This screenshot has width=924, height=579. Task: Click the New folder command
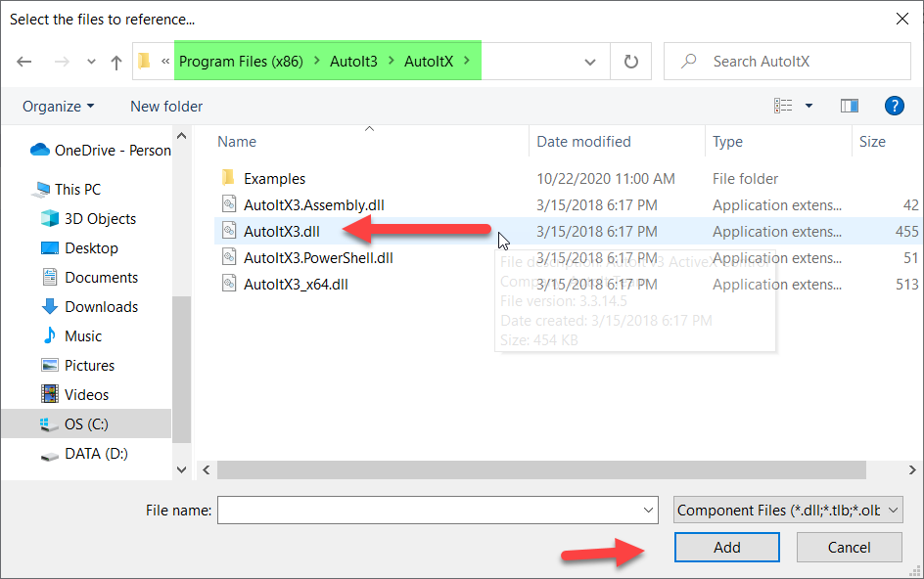(166, 106)
